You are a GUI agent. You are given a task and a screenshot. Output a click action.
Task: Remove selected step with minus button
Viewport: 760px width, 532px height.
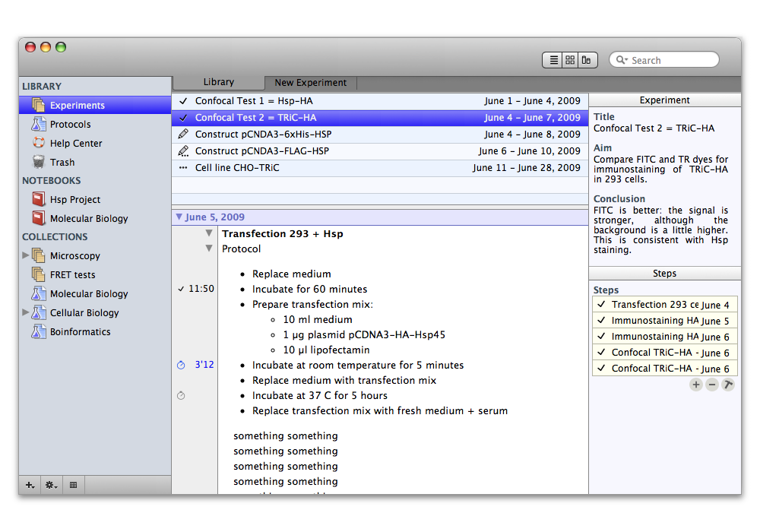[711, 385]
